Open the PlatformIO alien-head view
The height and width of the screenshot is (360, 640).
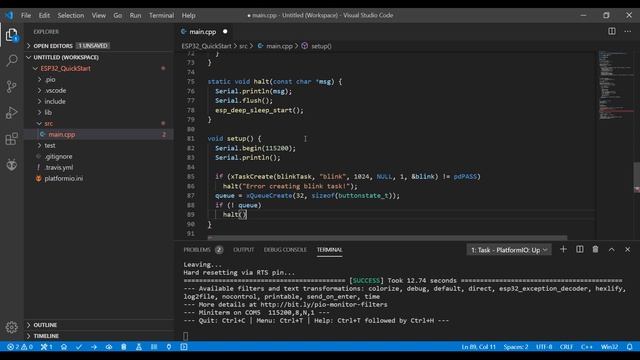[11, 164]
